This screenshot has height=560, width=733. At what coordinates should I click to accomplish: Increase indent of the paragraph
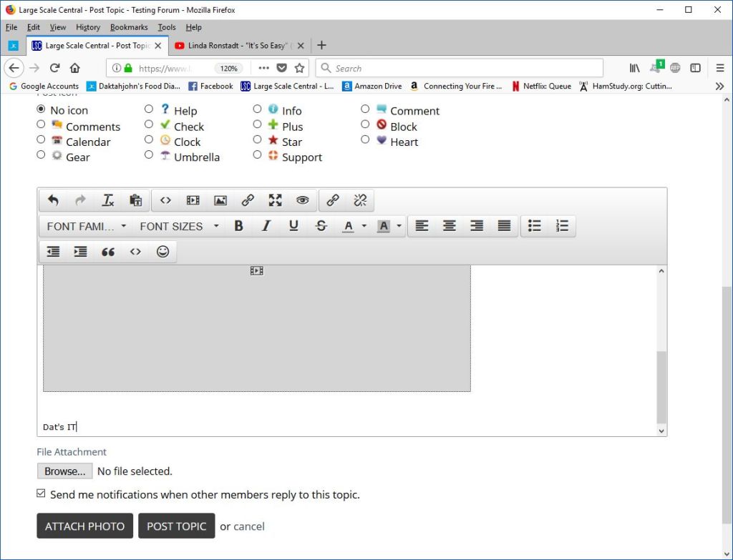pyautogui.click(x=80, y=252)
